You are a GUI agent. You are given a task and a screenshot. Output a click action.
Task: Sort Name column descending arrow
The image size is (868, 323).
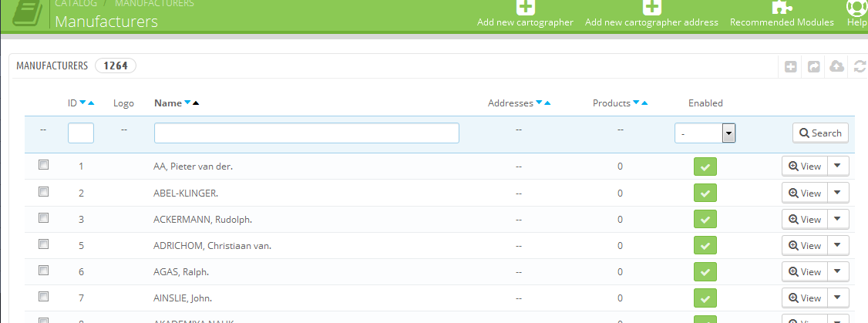187,103
